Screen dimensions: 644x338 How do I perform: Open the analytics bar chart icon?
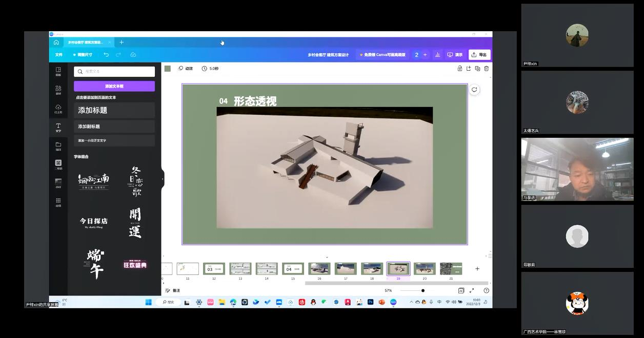point(437,55)
